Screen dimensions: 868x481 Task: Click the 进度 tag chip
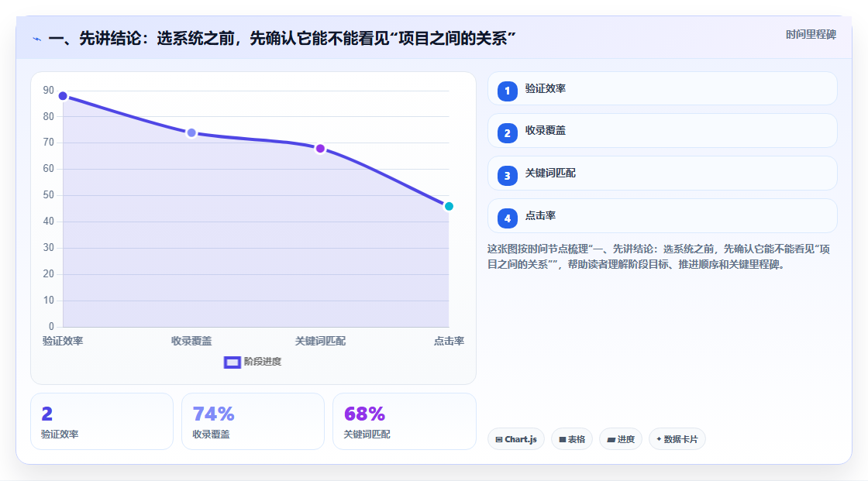[621, 439]
